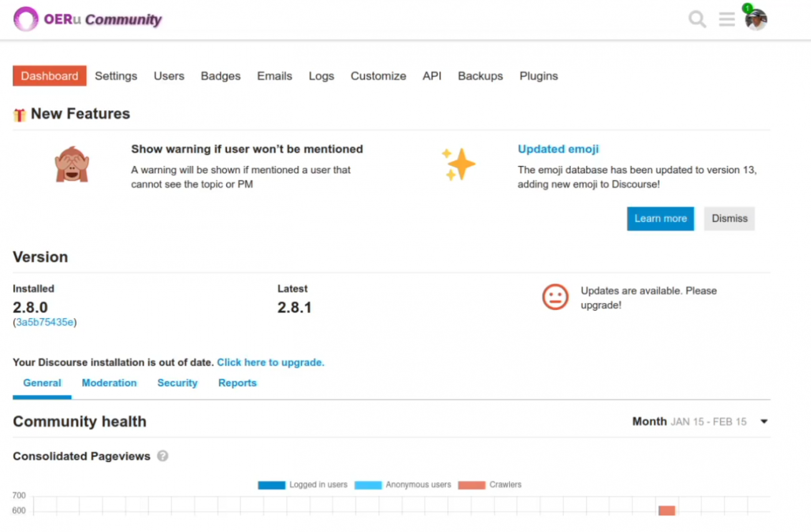
Task: Click the sad face update status icon
Action: (x=555, y=297)
